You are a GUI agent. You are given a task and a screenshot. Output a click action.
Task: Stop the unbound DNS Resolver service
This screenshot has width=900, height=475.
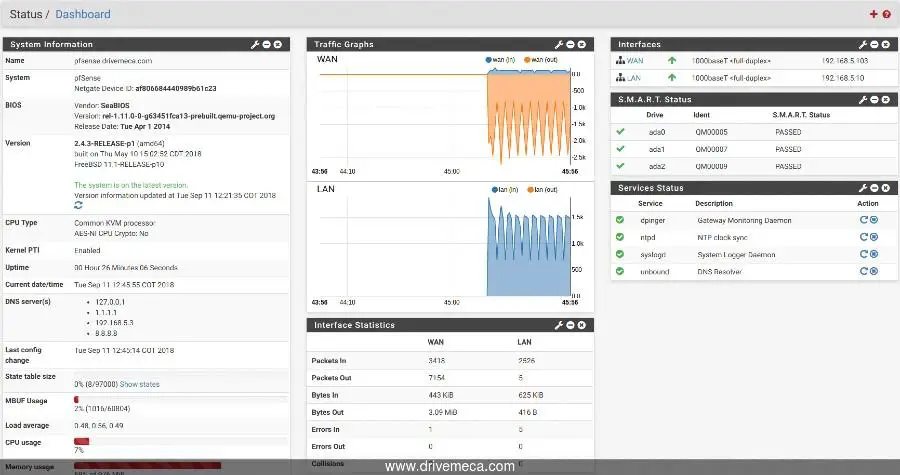[x=874, y=271]
